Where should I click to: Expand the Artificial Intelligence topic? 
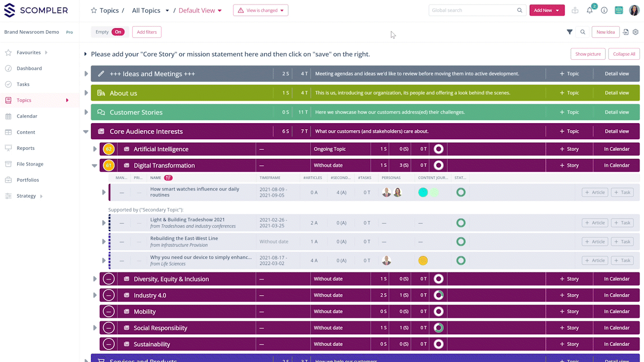95,149
